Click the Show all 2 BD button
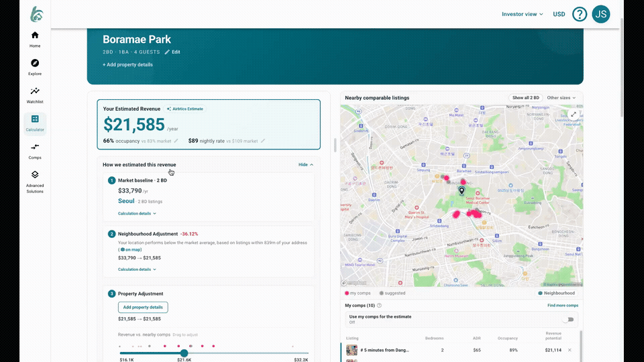Viewport: 644px width, 362px height. pos(526,98)
